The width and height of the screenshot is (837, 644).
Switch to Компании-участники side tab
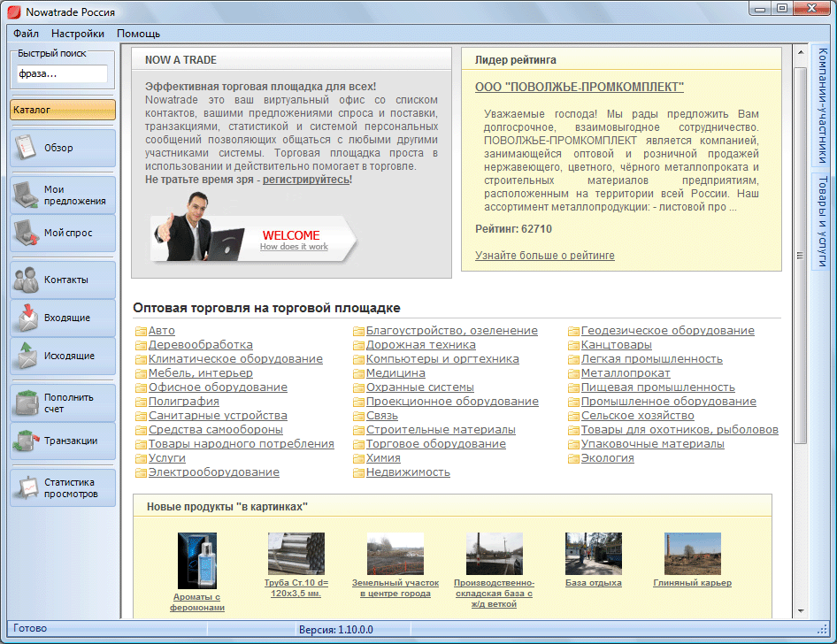(x=823, y=106)
